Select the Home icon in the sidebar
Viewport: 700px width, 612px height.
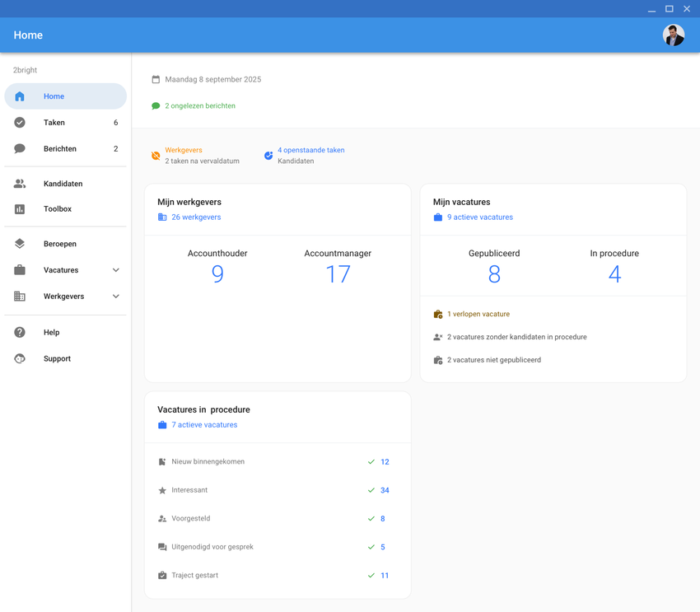[x=19, y=96]
